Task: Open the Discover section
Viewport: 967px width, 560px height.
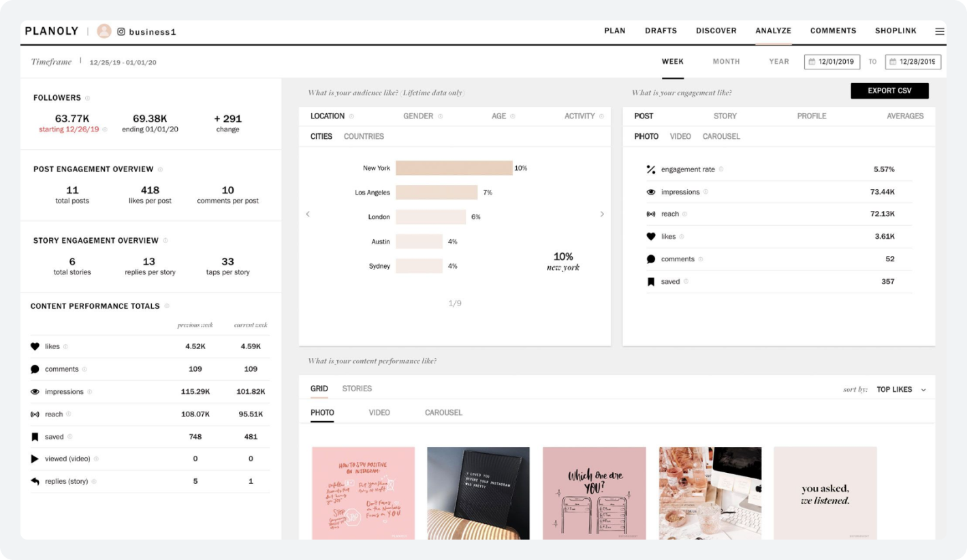Action: (716, 31)
